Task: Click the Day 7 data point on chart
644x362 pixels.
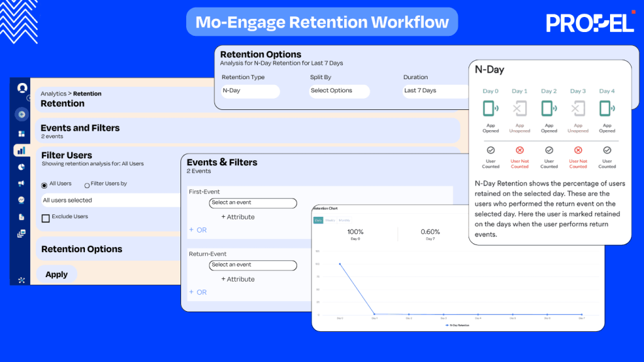Action: (x=582, y=314)
